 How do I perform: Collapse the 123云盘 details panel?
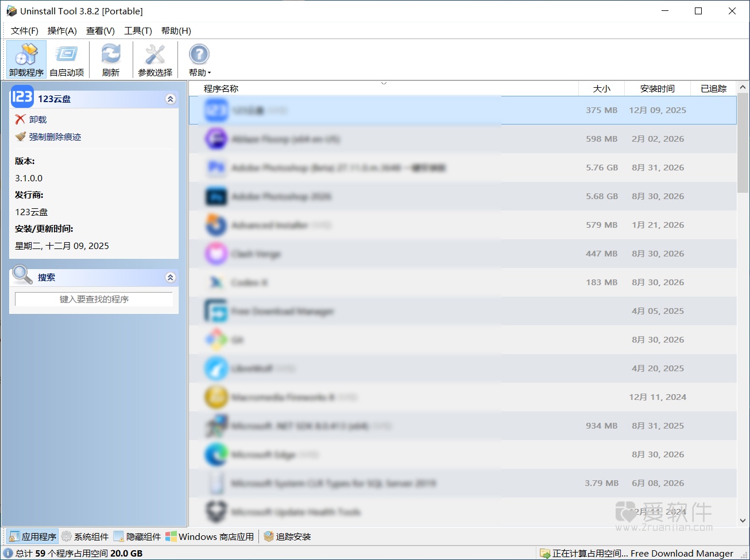pos(171,99)
